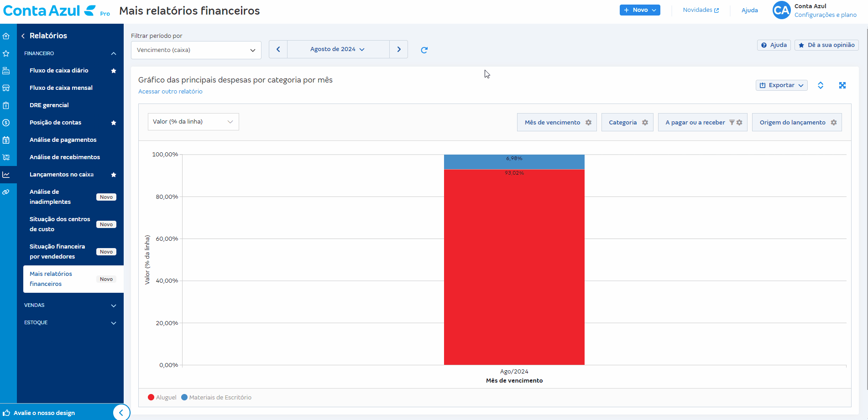Toggle Aluguel series in chart legend

pos(162,398)
